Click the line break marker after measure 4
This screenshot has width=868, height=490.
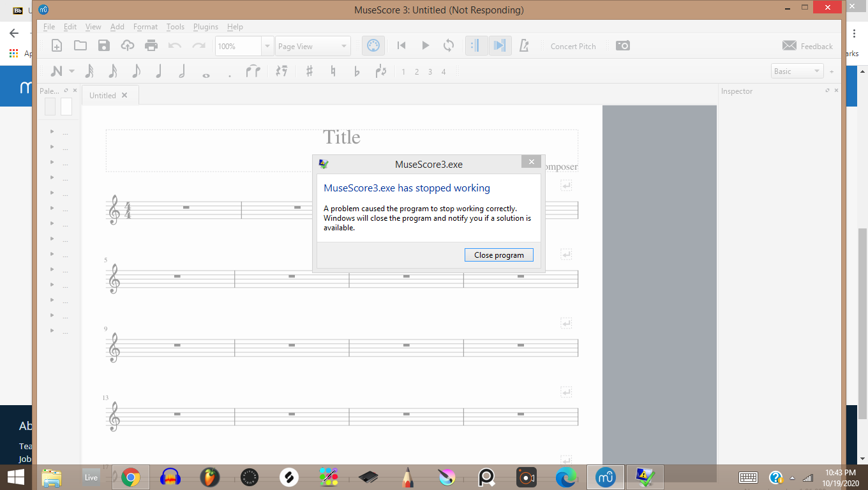[566, 185]
